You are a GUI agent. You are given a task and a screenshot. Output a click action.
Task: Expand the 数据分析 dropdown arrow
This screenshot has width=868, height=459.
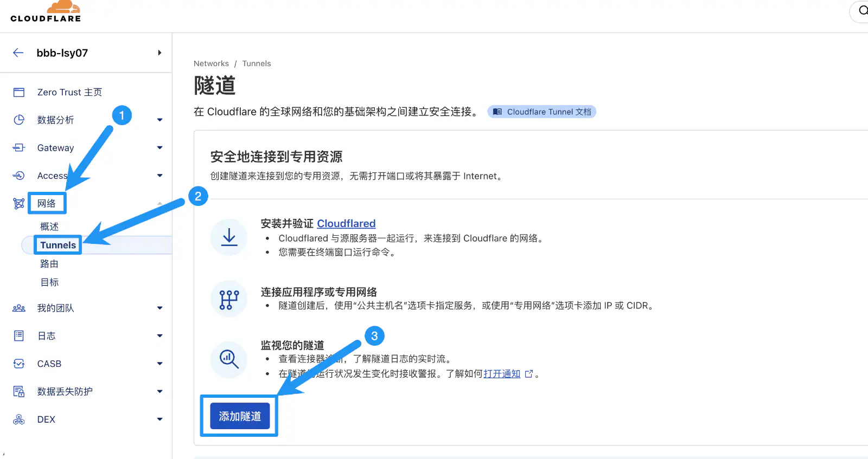[x=159, y=120]
